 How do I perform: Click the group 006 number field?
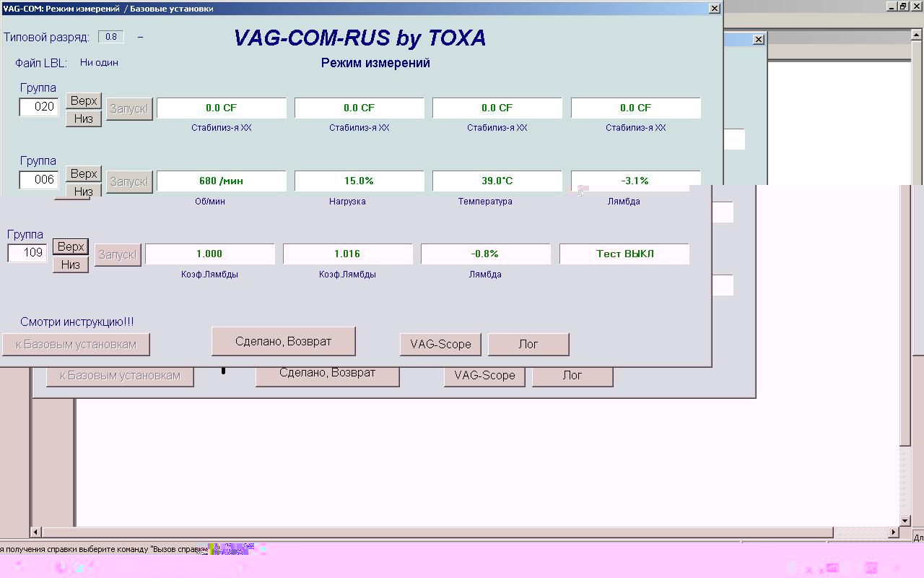(x=39, y=179)
